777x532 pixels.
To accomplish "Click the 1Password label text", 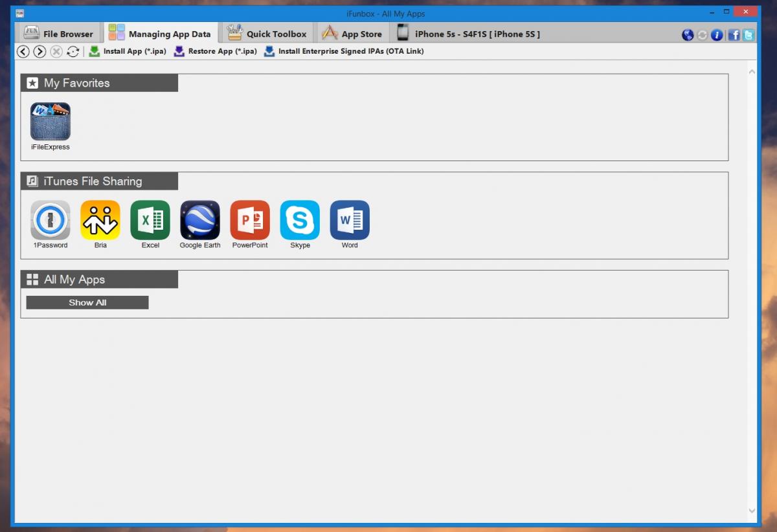I will [x=51, y=245].
